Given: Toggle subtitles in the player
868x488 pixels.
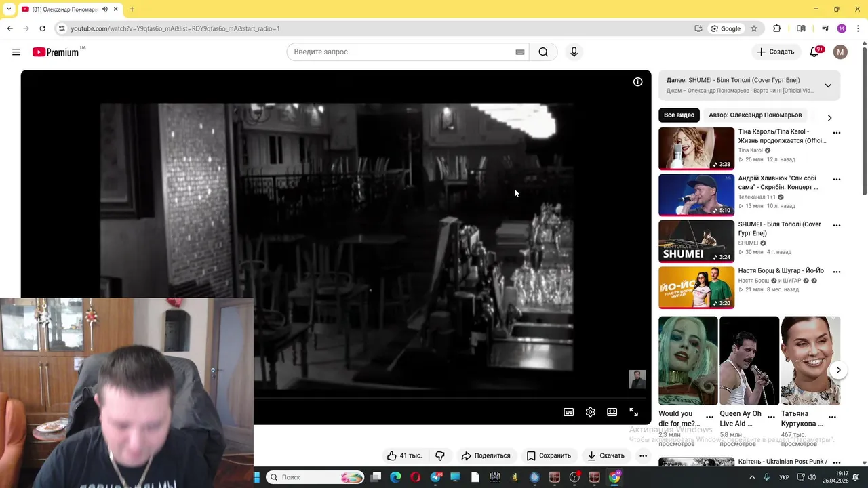Looking at the screenshot, I should [568, 412].
